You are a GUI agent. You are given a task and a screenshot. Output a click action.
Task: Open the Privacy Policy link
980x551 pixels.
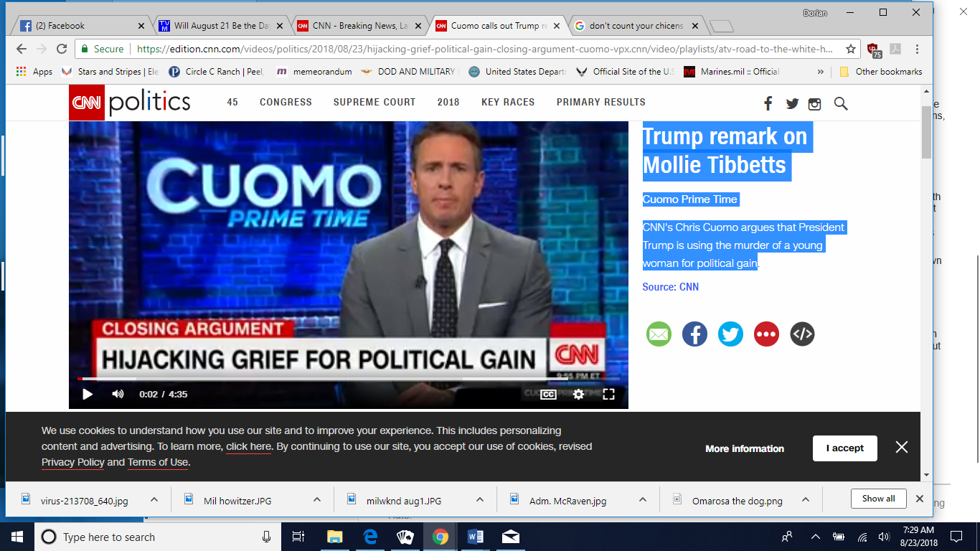click(x=72, y=463)
